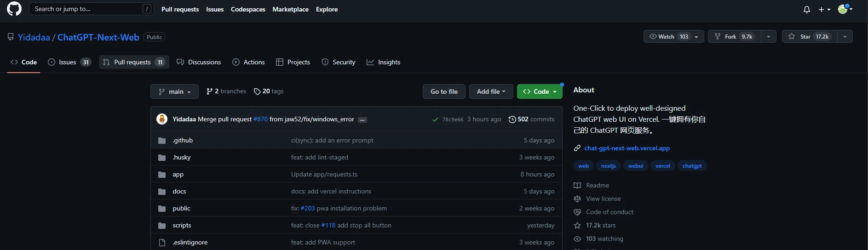Open commit 'Update app/requests.ts'
This screenshot has height=250, width=868.
click(324, 174)
